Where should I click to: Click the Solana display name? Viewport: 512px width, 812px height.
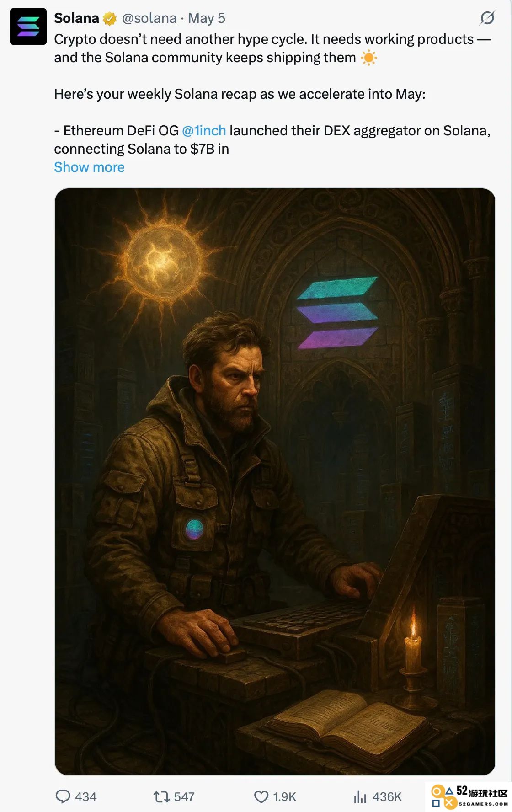pyautogui.click(x=76, y=18)
